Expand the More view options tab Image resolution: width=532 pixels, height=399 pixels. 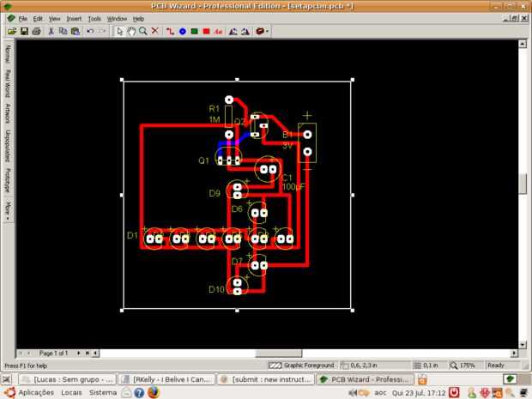(x=8, y=210)
